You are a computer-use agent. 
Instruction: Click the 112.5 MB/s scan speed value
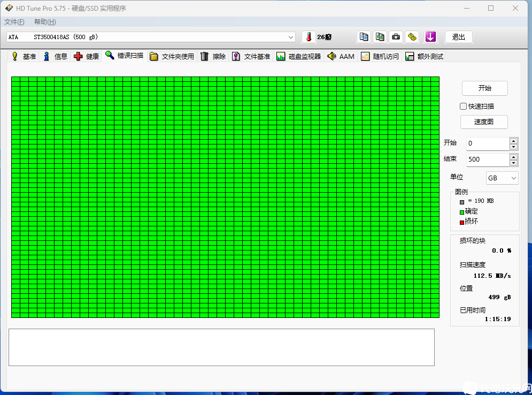point(492,276)
